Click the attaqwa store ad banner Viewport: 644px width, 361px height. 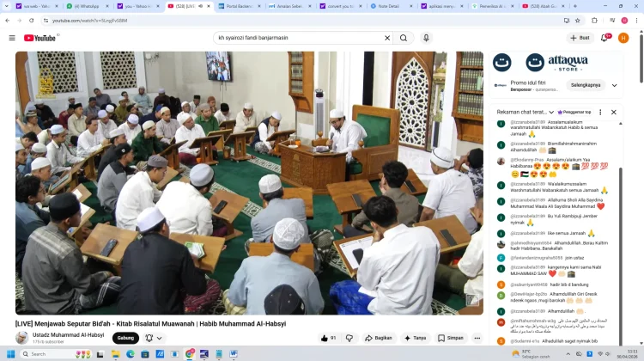(x=556, y=63)
